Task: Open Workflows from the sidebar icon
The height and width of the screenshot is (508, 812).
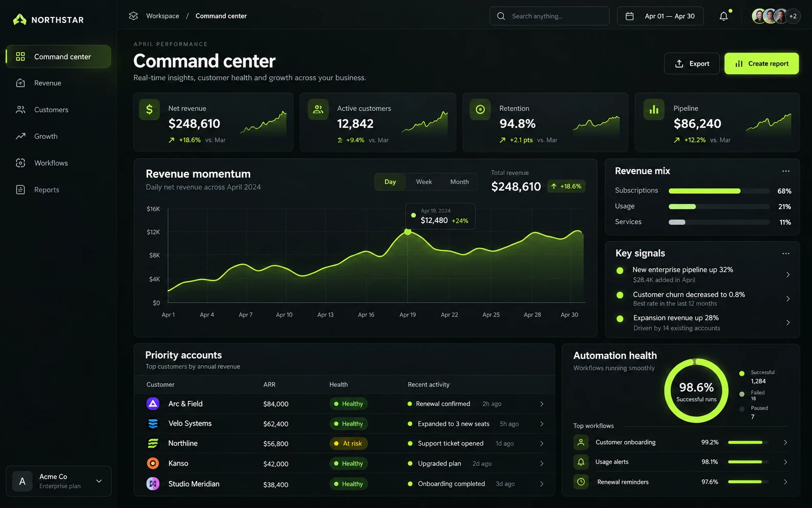Action: (20, 163)
